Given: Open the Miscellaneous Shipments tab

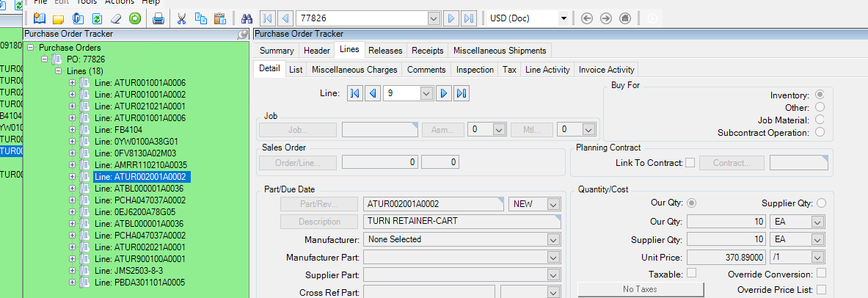Looking at the screenshot, I should pos(500,51).
